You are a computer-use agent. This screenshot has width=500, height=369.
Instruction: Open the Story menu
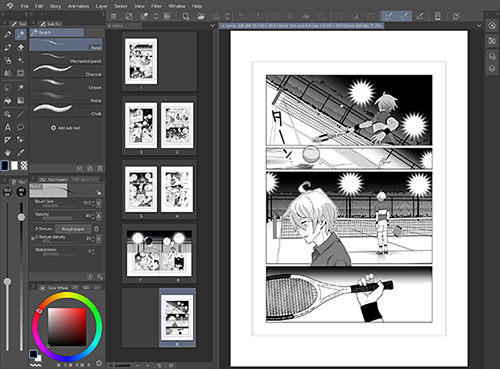(55, 6)
